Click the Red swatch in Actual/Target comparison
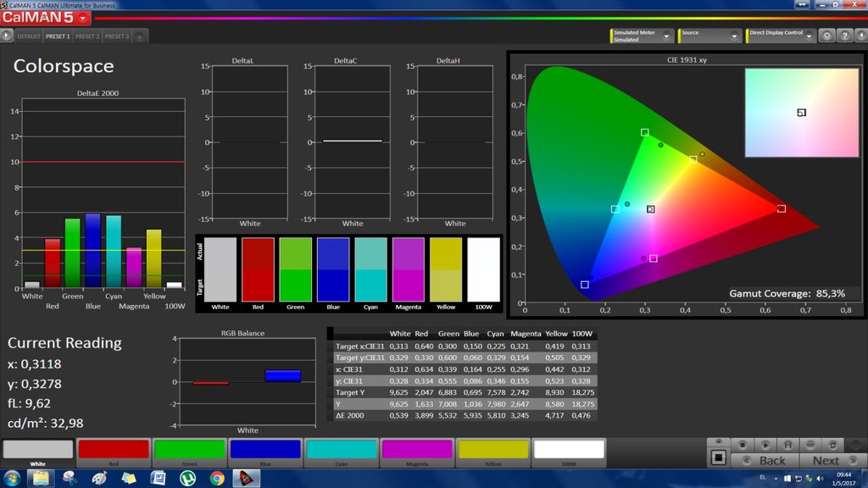Screen dimensions: 868x488 pos(258,270)
